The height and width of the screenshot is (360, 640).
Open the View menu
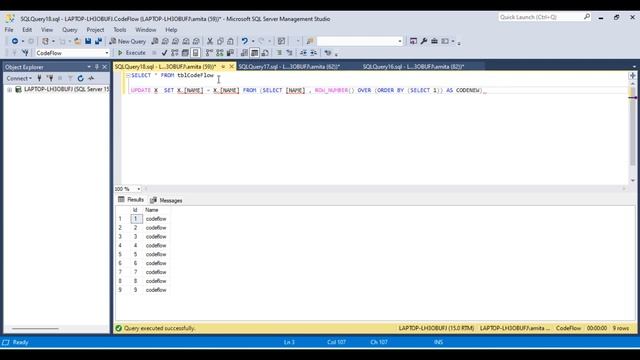click(47, 30)
